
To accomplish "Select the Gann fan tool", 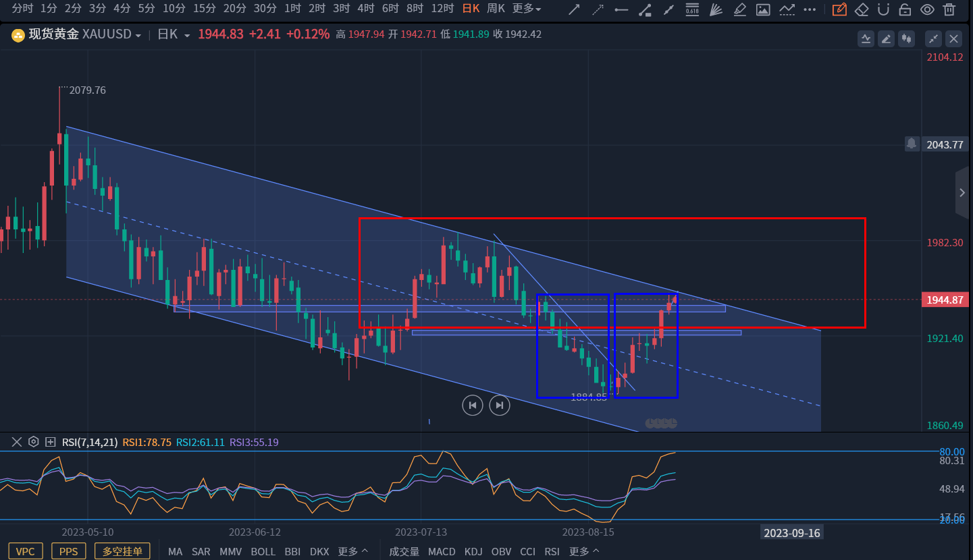I will pyautogui.click(x=716, y=9).
